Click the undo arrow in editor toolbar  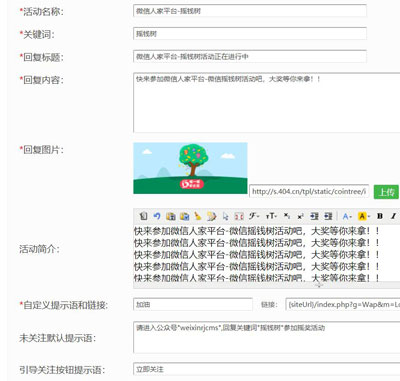coord(157,216)
